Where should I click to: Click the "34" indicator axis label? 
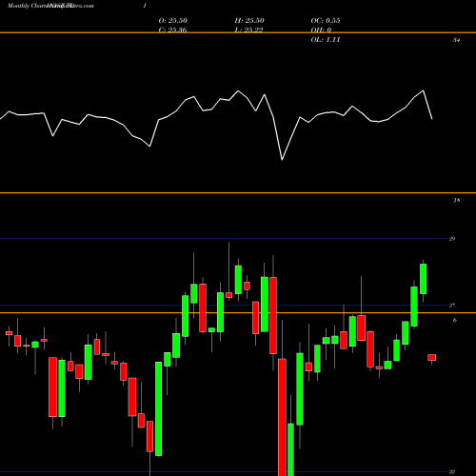(456, 40)
